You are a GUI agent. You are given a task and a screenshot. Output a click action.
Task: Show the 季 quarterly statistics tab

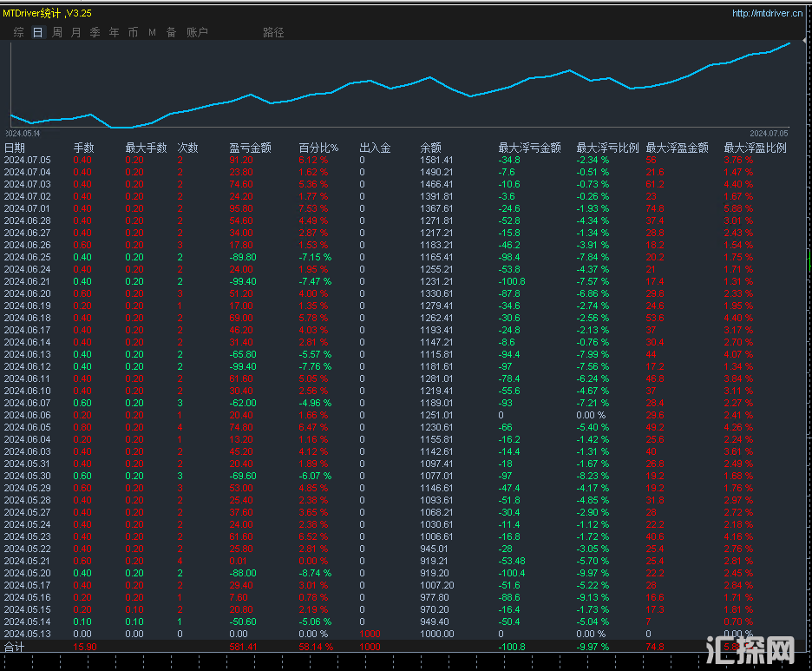tap(95, 32)
